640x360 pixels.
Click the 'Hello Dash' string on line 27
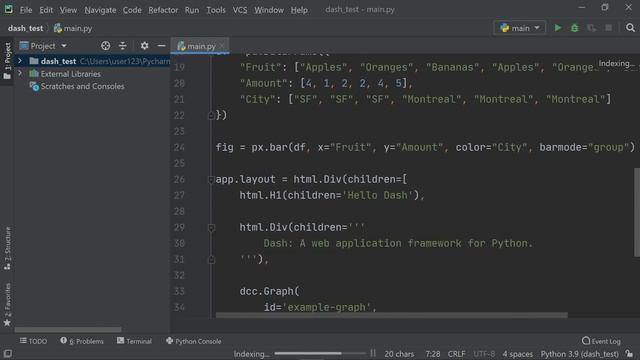click(378, 196)
